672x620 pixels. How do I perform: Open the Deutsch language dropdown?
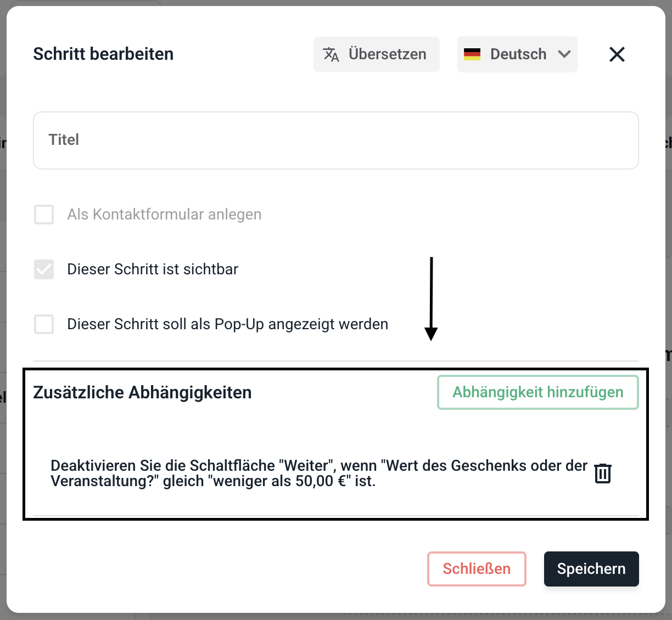point(518,54)
